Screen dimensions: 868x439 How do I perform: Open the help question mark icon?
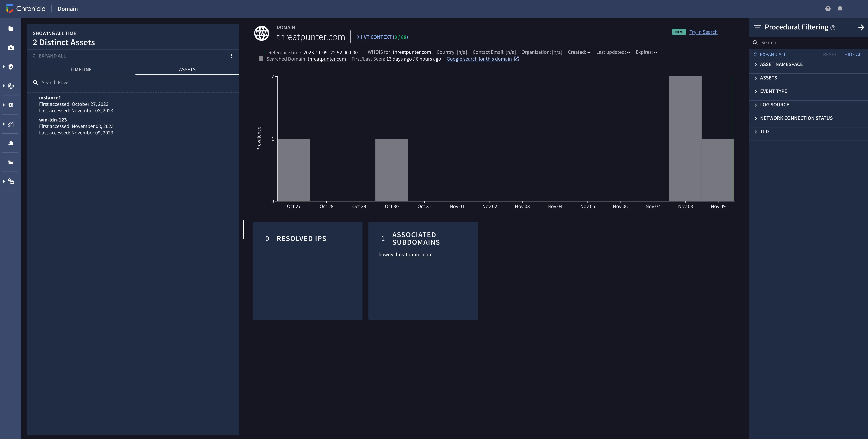point(828,9)
